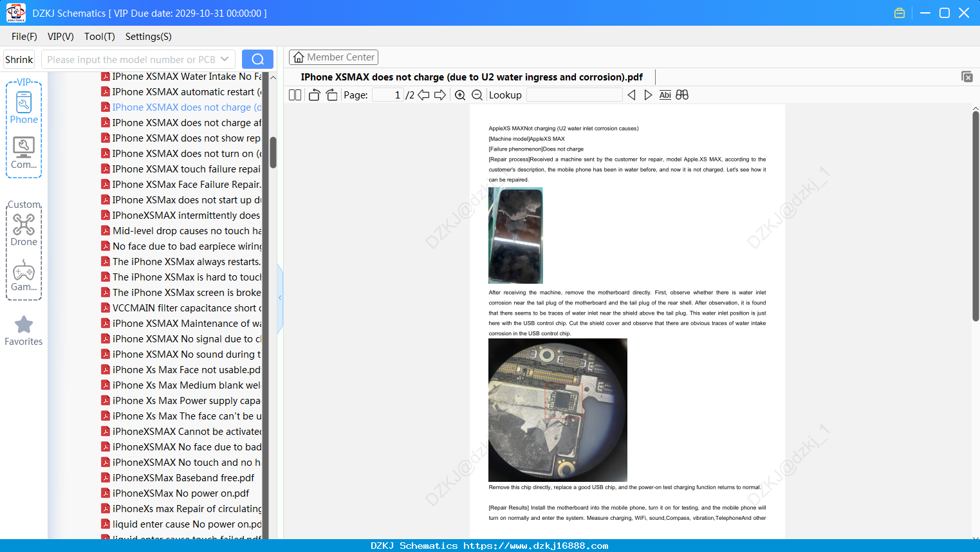This screenshot has height=552, width=980.
Task: Open the File(F) menu
Action: click(24, 37)
